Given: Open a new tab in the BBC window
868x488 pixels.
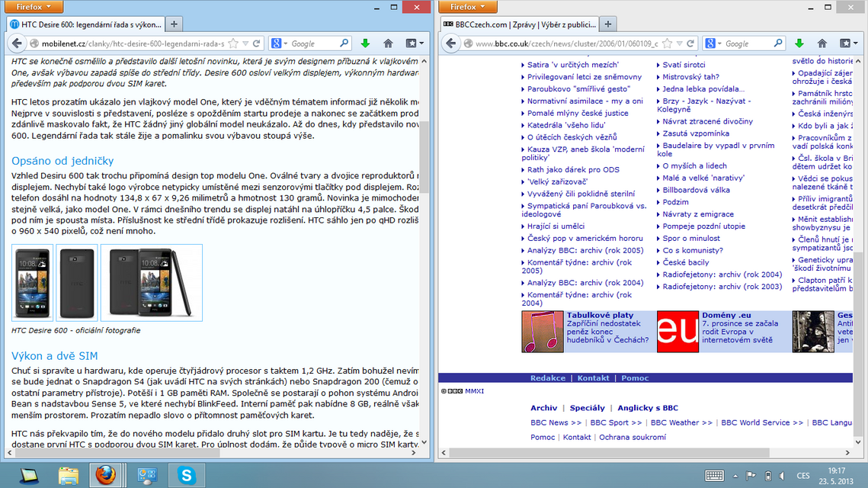Looking at the screenshot, I should [x=608, y=24].
